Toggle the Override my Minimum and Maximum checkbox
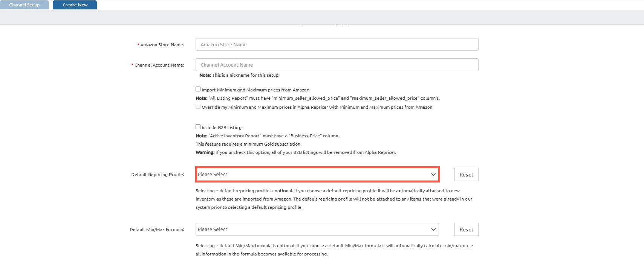 point(198,106)
